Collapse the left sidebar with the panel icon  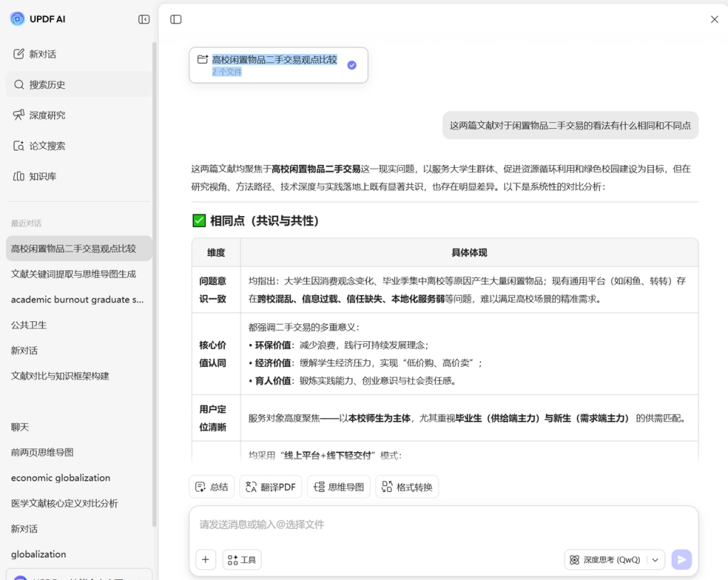click(144, 19)
